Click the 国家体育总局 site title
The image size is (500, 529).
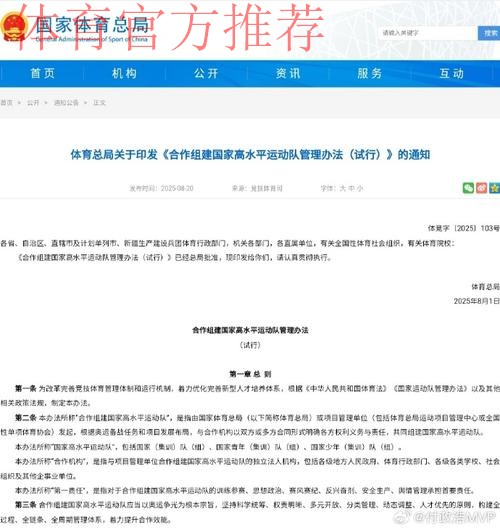coord(92,25)
